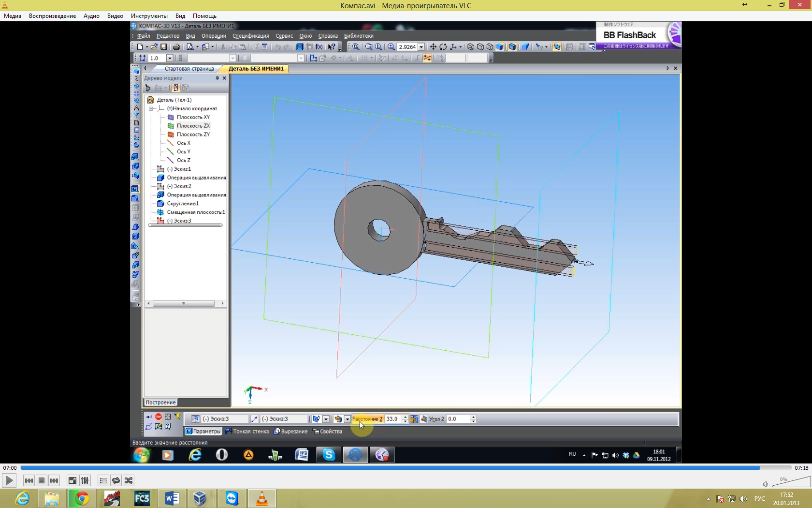Select Плоскость XY in model tree
The image size is (812, 508).
click(x=193, y=117)
